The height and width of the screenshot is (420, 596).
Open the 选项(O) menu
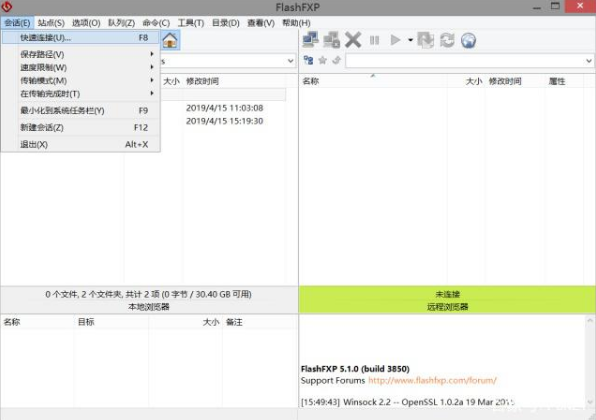pos(86,23)
